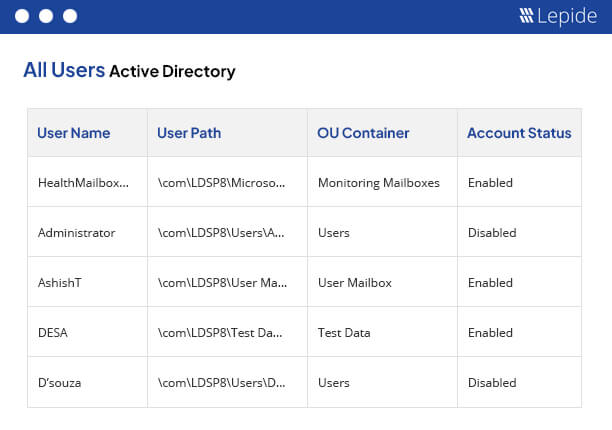Select the DESA user name cell
Viewport: 612px width, 430px height.
tap(87, 332)
